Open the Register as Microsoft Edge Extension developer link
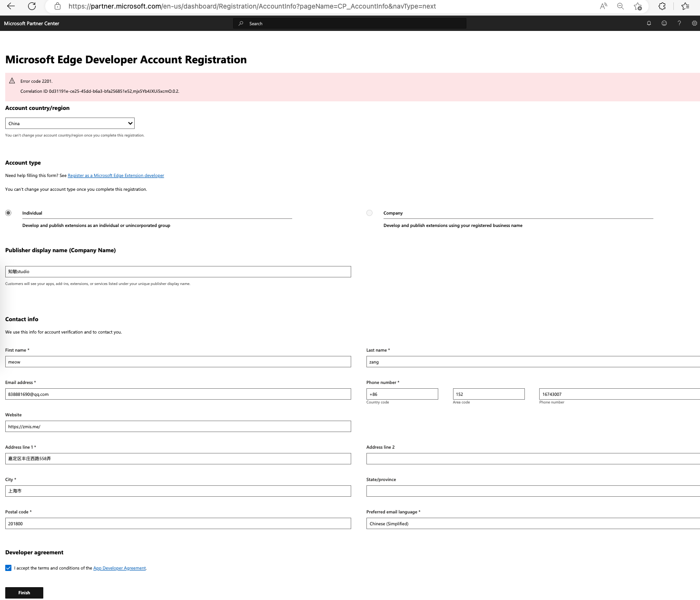 (x=116, y=175)
